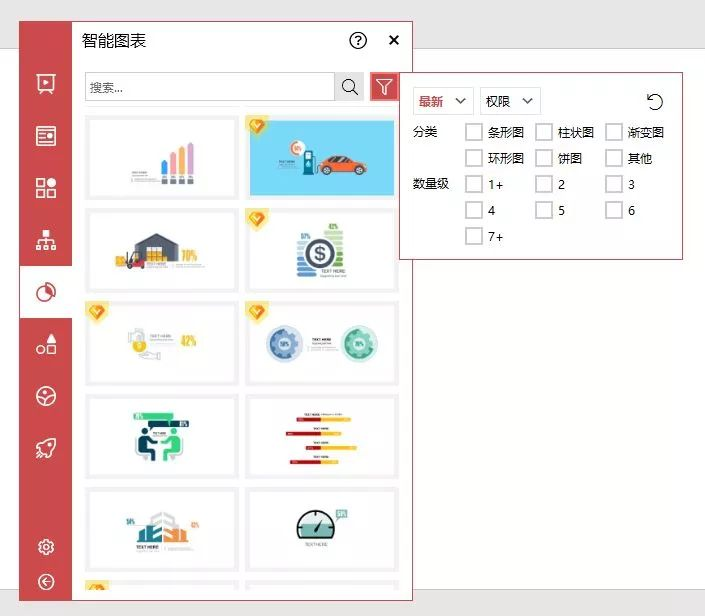The width and height of the screenshot is (705, 616).
Task: Click the premium diamond badge on car thumbnail
Action: pyautogui.click(x=257, y=125)
